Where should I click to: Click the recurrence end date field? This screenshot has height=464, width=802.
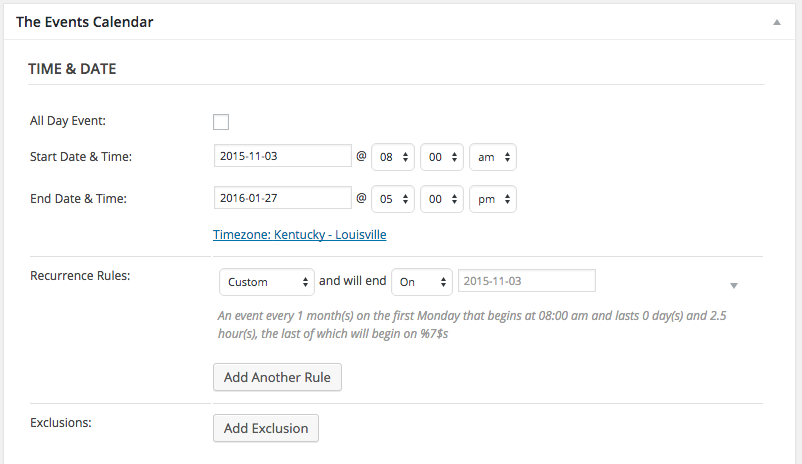click(526, 281)
